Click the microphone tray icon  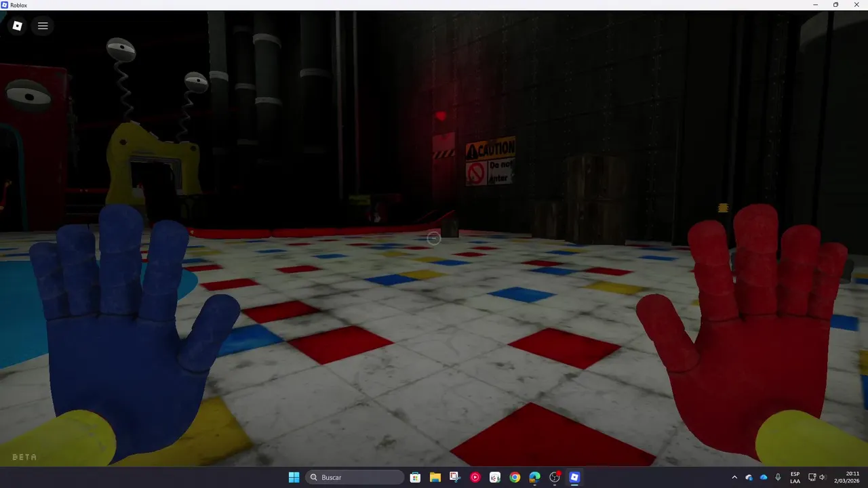coord(778,477)
